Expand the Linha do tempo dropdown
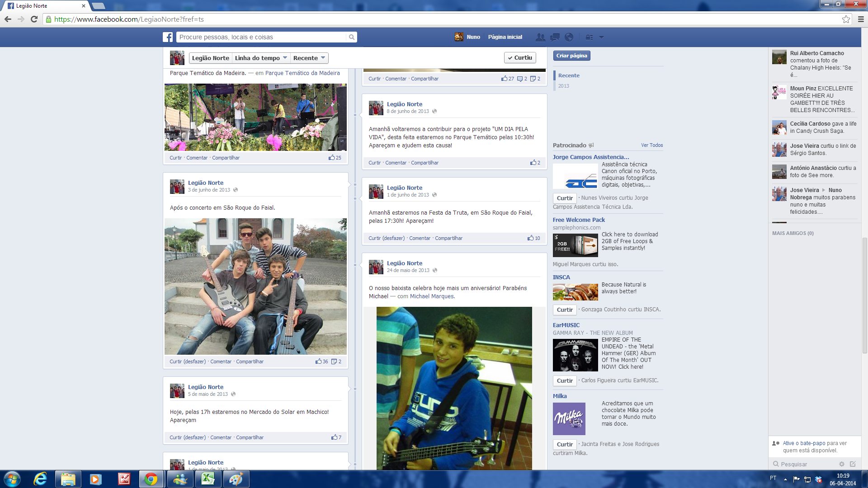The image size is (868, 488). click(261, 58)
